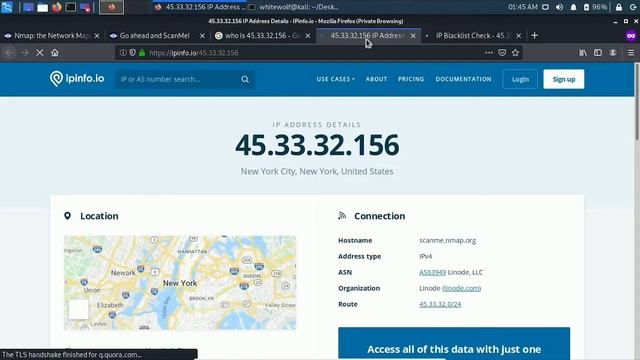Image resolution: width=640 pixels, height=360 pixels.
Task: Open the notifications bell icon
Action: coord(573,7)
